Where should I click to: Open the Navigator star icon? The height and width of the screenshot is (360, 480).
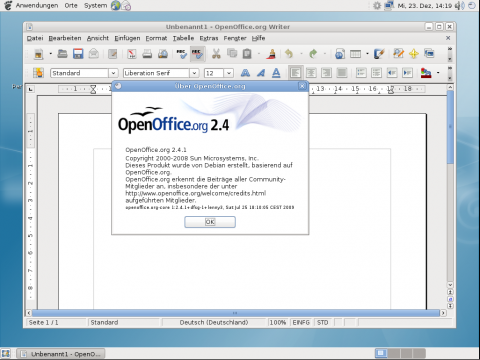(x=414, y=54)
